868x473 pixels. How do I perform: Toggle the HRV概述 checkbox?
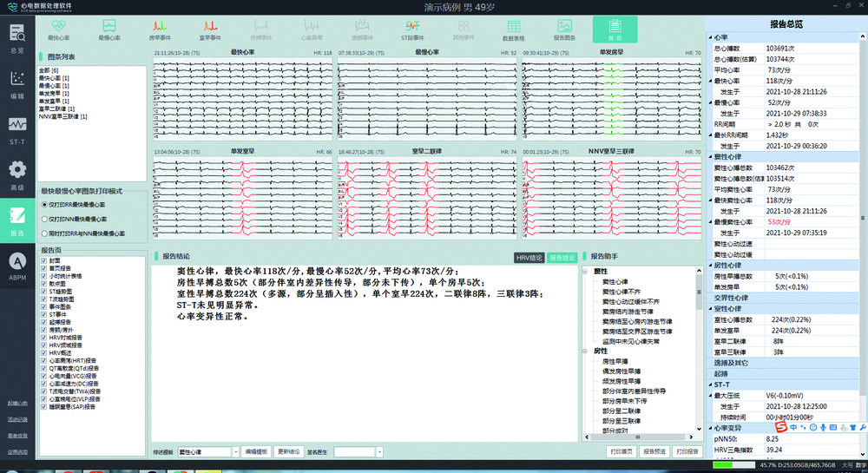point(44,353)
